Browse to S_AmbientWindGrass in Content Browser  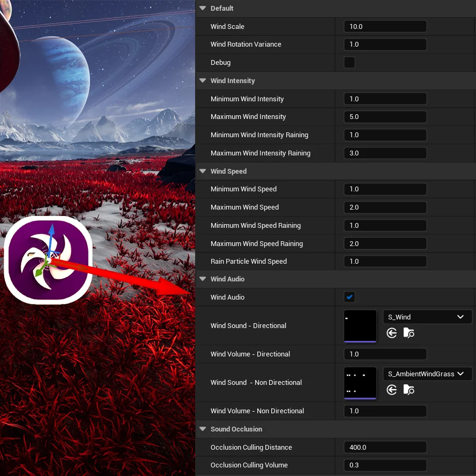(409, 390)
